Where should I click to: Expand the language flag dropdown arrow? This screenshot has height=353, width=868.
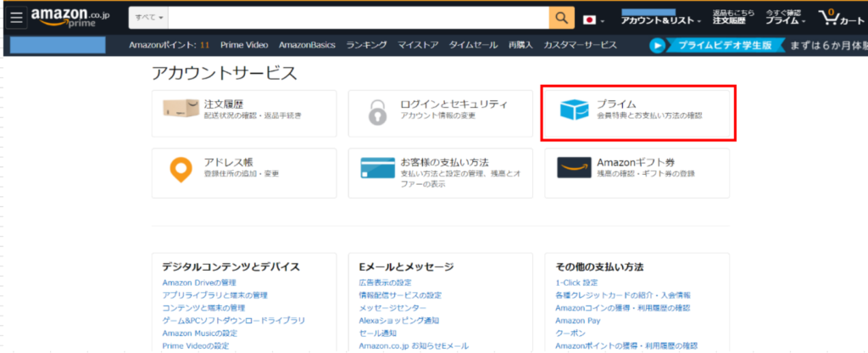603,21
